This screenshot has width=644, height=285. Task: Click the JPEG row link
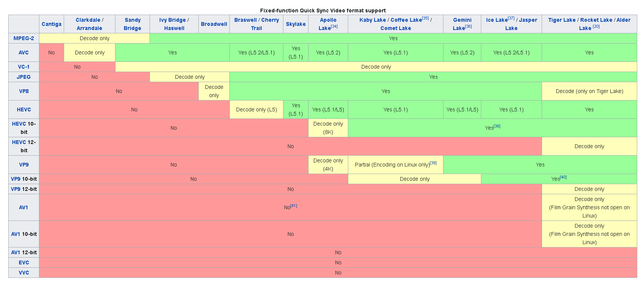[x=24, y=77]
